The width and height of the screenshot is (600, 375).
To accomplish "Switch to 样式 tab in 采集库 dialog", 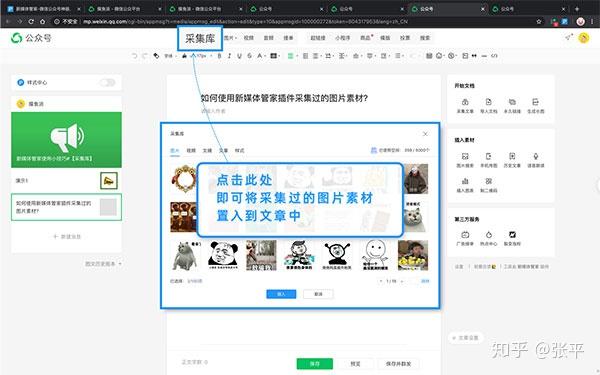I will point(240,150).
